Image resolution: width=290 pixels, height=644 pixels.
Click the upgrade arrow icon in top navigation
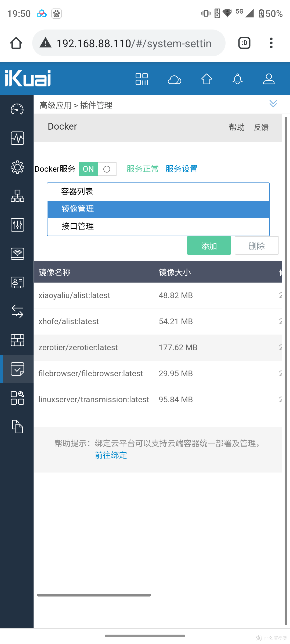point(206,79)
